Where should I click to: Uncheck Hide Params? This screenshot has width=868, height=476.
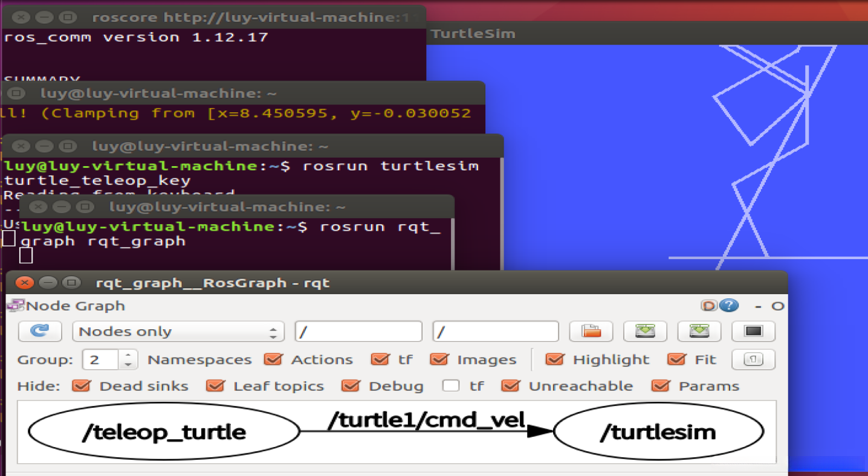click(x=661, y=386)
